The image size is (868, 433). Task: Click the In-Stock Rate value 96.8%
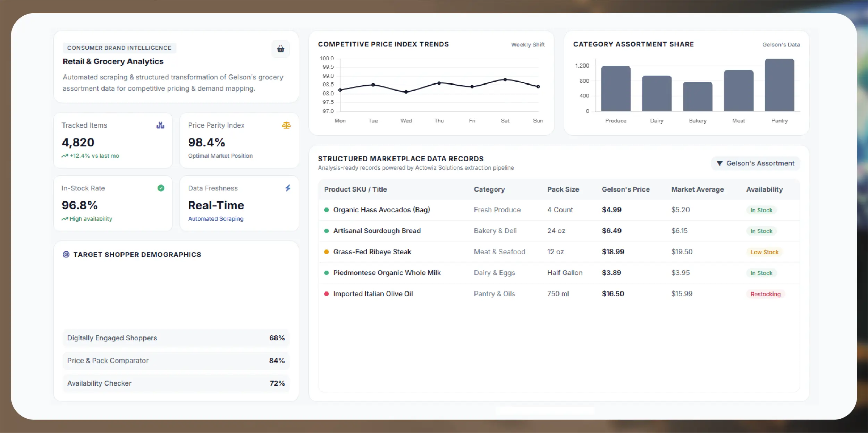click(x=79, y=205)
